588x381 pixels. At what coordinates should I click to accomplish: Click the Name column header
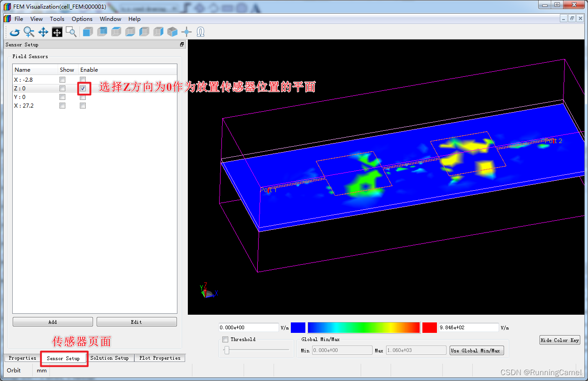click(35, 69)
